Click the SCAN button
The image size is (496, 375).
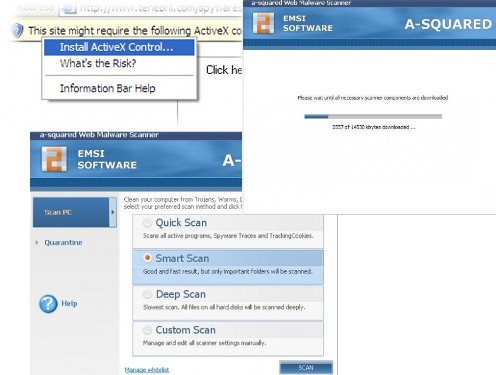pos(306,367)
